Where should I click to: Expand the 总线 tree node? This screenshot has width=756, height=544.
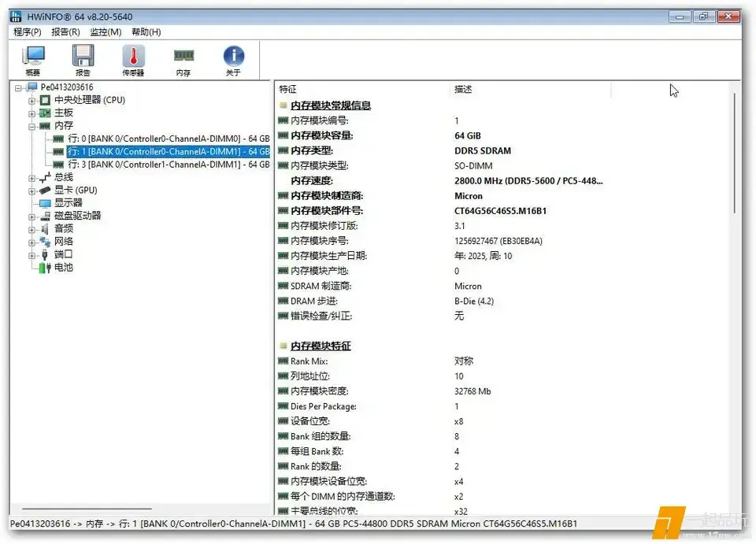31,178
